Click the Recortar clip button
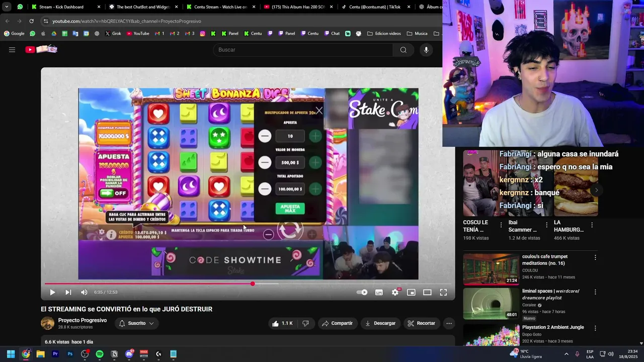Image resolution: width=644 pixels, height=362 pixels. coord(421,323)
